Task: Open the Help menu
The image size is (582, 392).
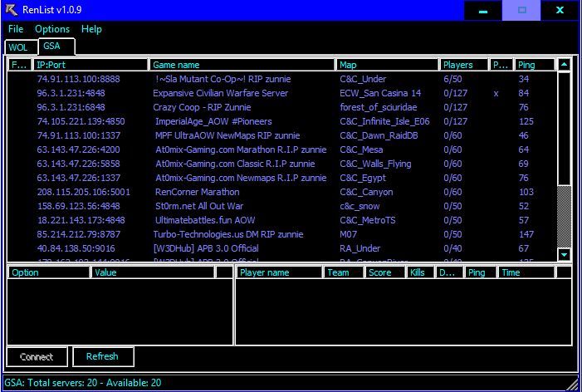Action: (x=91, y=29)
